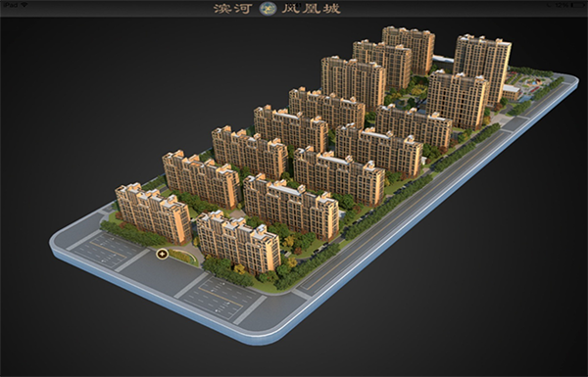Click the 滨河 title text left of logo
The image size is (588, 377).
point(233,9)
